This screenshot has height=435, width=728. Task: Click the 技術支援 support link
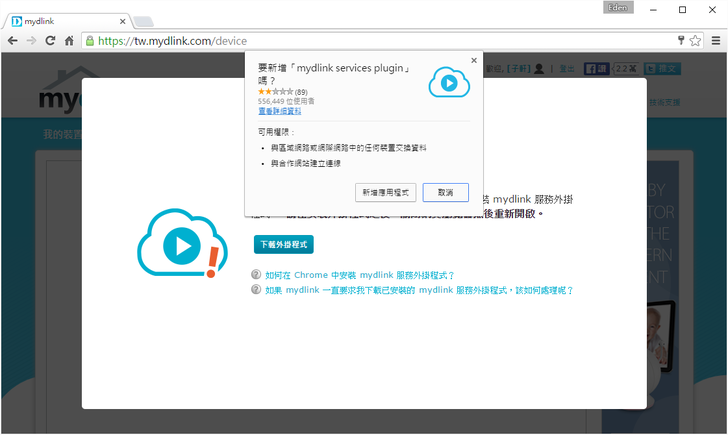664,102
